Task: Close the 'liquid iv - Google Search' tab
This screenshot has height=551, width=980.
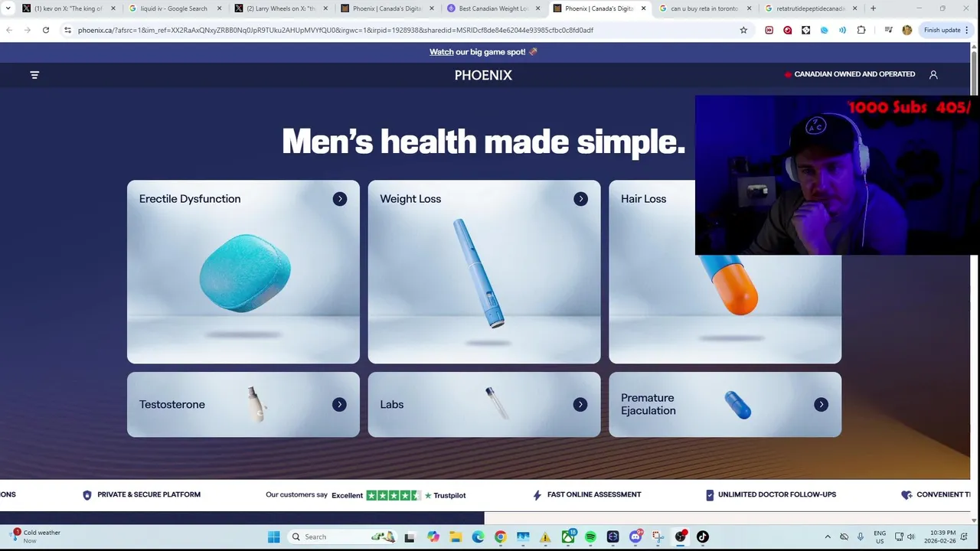Action: pos(220,8)
